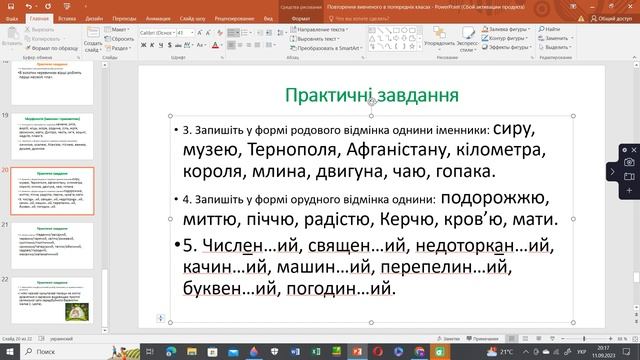Click Преобразовать в SmartArt

tap(326, 48)
